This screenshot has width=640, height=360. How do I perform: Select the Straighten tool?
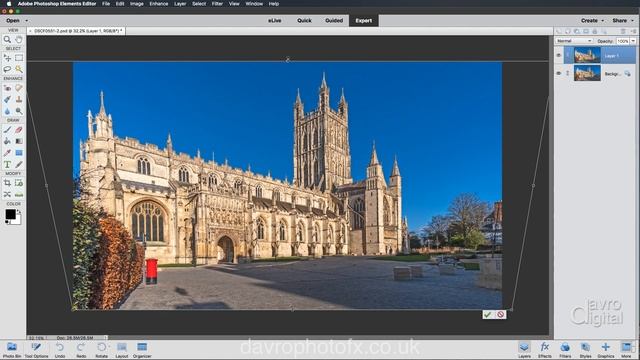(19, 194)
